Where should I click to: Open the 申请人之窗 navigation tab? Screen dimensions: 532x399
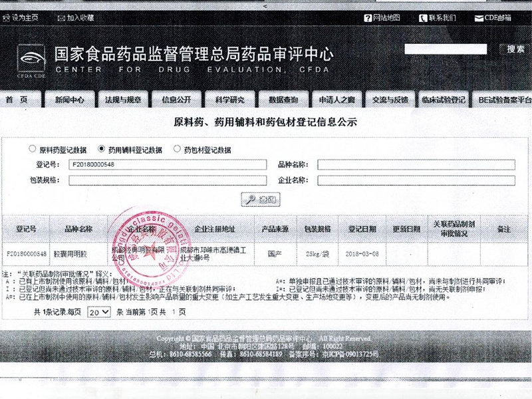pos(336,99)
